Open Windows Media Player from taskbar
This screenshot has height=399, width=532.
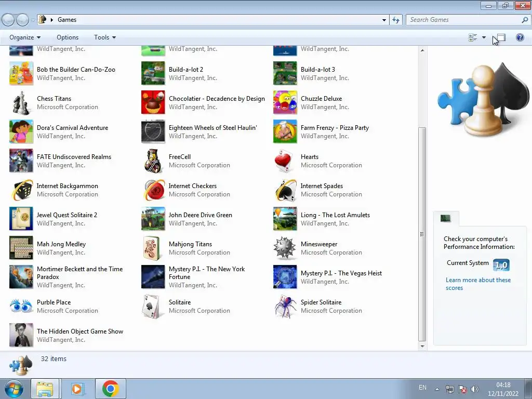(x=77, y=389)
